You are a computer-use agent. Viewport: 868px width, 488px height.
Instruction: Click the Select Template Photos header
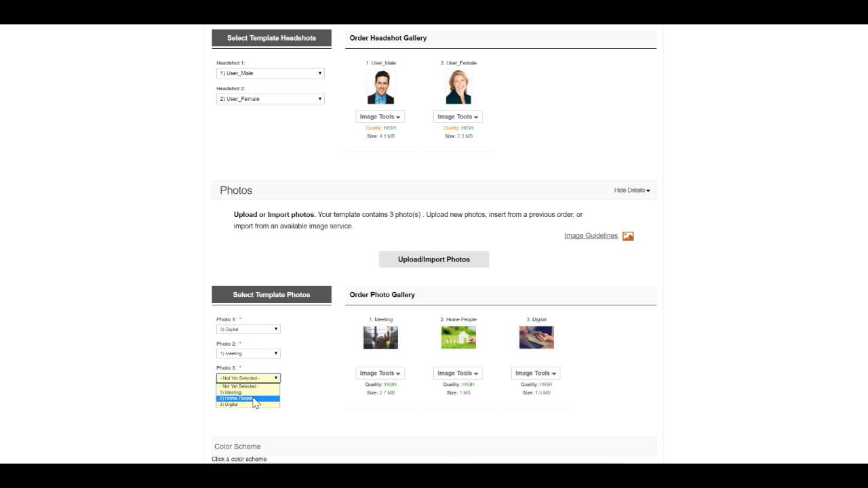pos(271,295)
